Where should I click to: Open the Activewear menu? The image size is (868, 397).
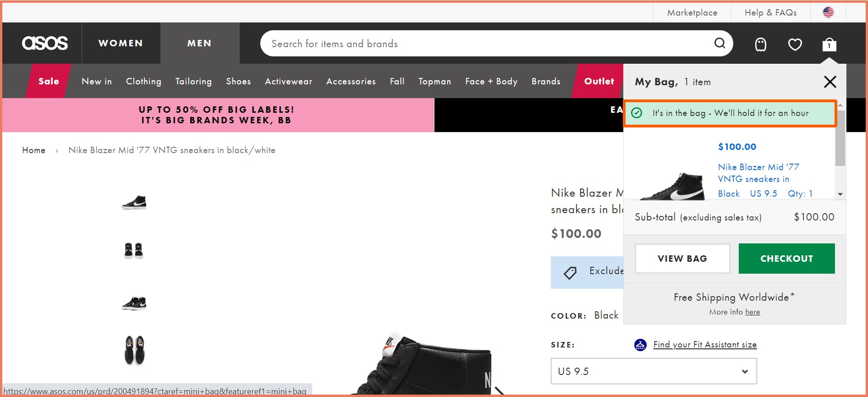(289, 81)
